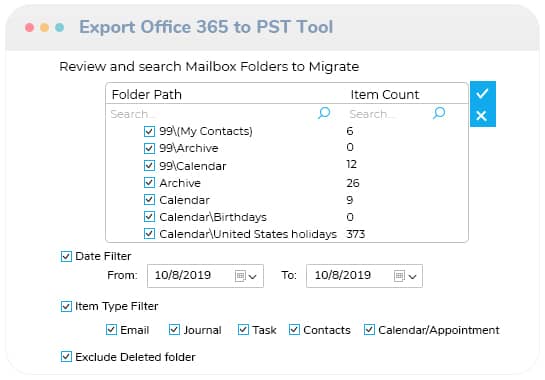Image resolution: width=545 pixels, height=380 pixels.
Task: Click the Calendar\Birthdays row text
Action: (x=213, y=217)
